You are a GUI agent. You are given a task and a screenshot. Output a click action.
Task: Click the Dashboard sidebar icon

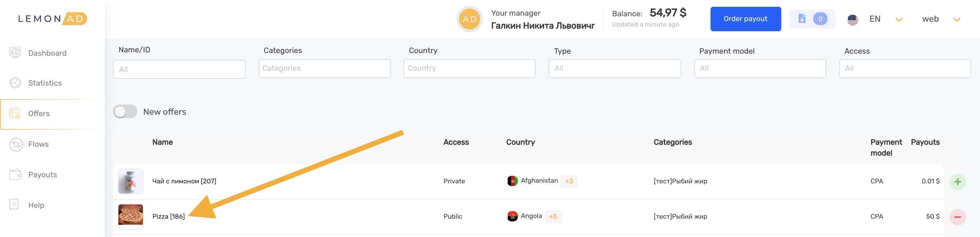point(15,52)
